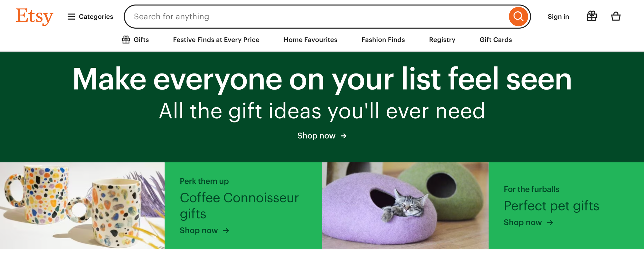This screenshot has width=644, height=264.
Task: Click the arrow beside Coffee Connoisseur Shop now
Action: [x=227, y=230]
